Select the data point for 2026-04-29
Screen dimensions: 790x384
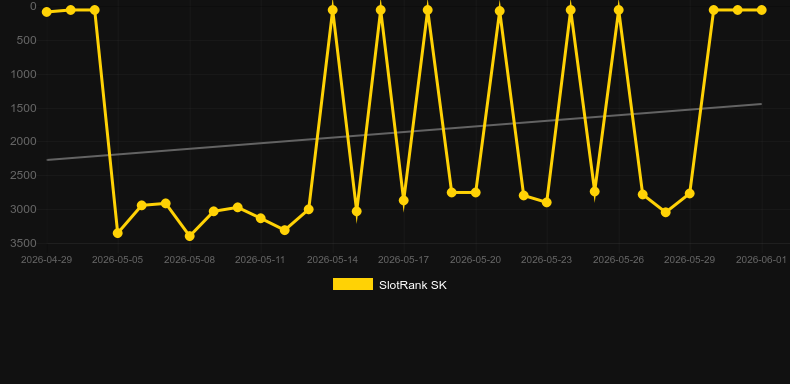(x=46, y=12)
